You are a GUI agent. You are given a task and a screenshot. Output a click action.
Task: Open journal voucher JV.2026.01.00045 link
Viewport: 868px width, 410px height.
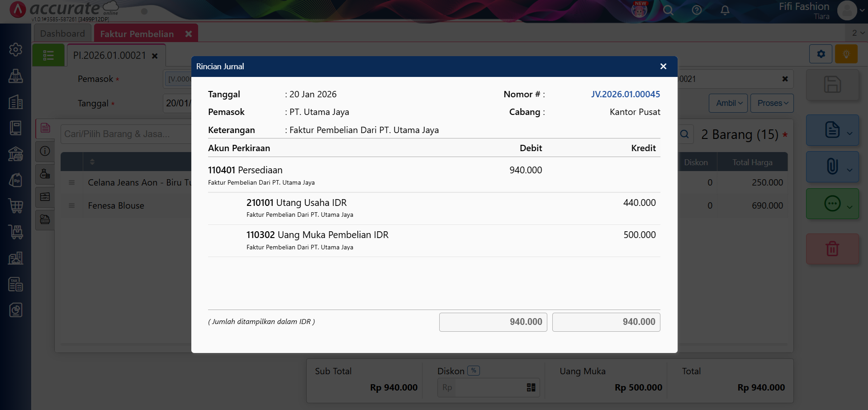(x=625, y=94)
